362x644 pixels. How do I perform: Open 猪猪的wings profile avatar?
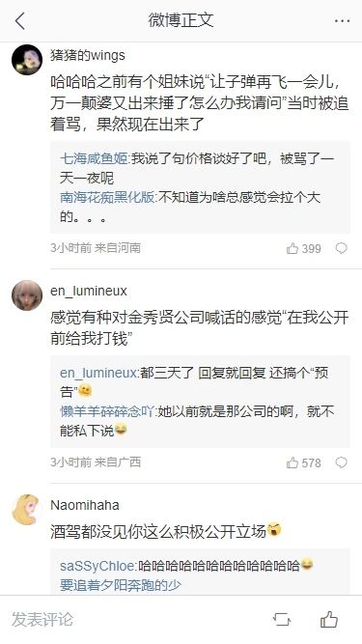click(x=27, y=60)
